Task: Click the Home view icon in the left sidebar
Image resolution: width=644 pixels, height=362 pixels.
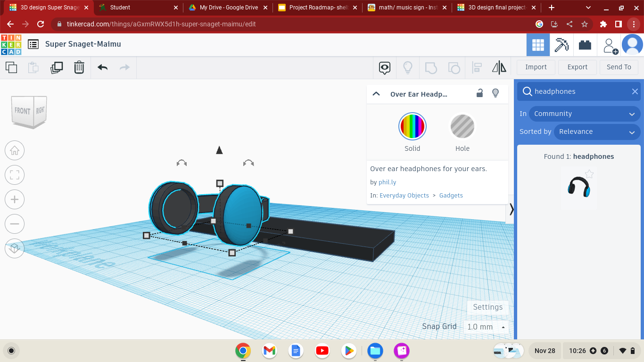Action: [15, 150]
